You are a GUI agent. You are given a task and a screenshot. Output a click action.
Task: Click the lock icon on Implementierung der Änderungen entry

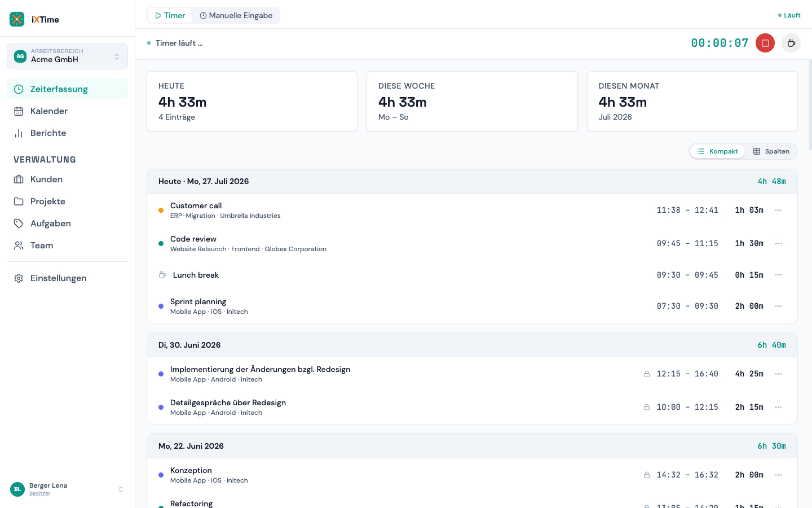(647, 374)
